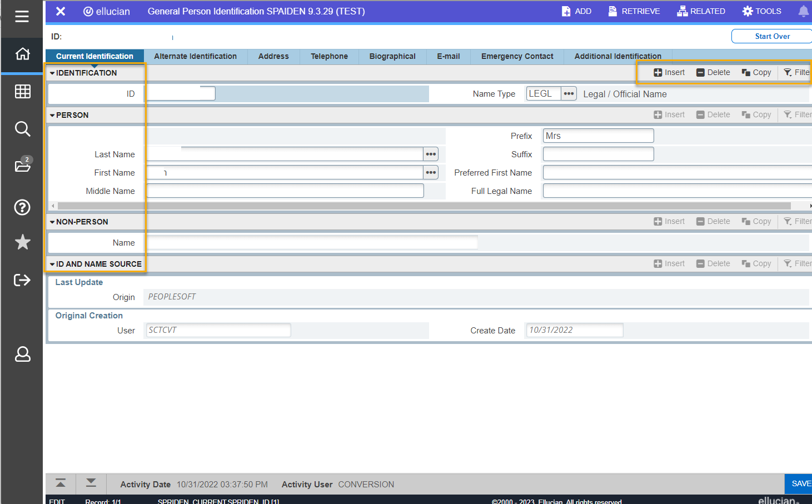Switch to the E-mail tab
The image size is (812, 504).
448,56
